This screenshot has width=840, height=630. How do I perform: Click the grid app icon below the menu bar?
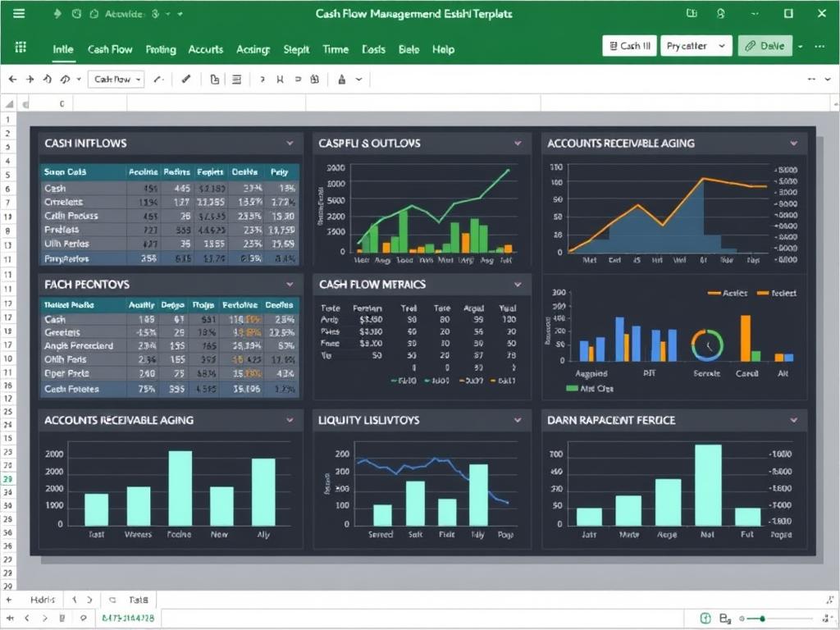21,47
